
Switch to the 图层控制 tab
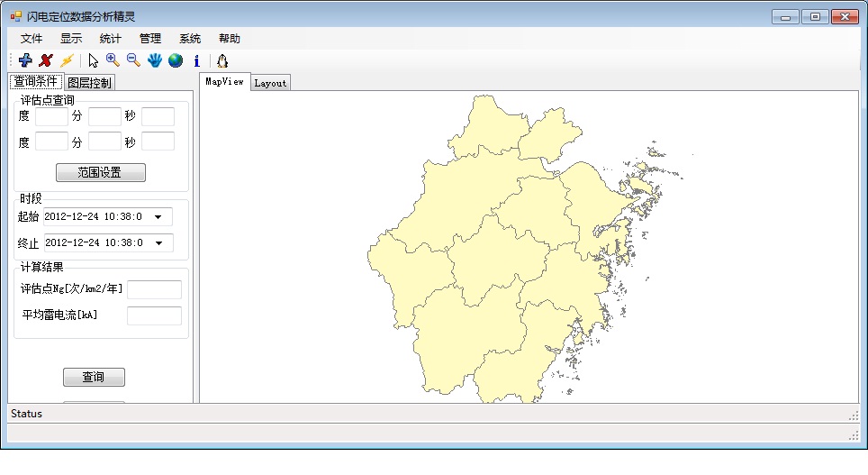[x=89, y=83]
